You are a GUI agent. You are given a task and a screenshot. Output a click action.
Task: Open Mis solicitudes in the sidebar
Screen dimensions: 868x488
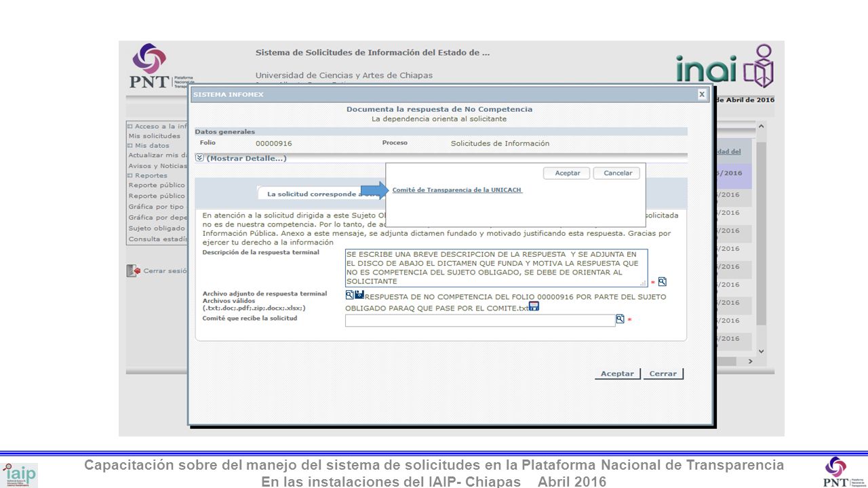pos(155,136)
